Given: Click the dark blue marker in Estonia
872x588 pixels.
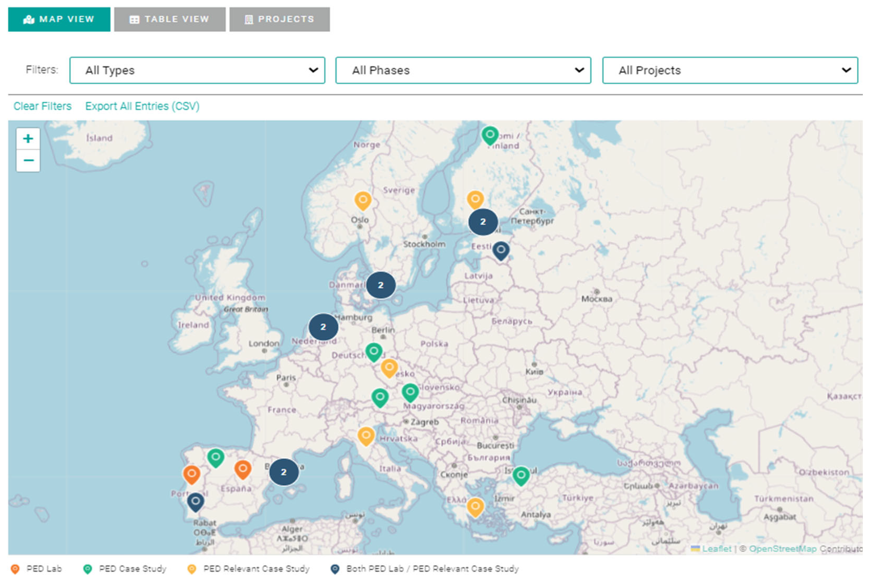Looking at the screenshot, I should tap(500, 250).
